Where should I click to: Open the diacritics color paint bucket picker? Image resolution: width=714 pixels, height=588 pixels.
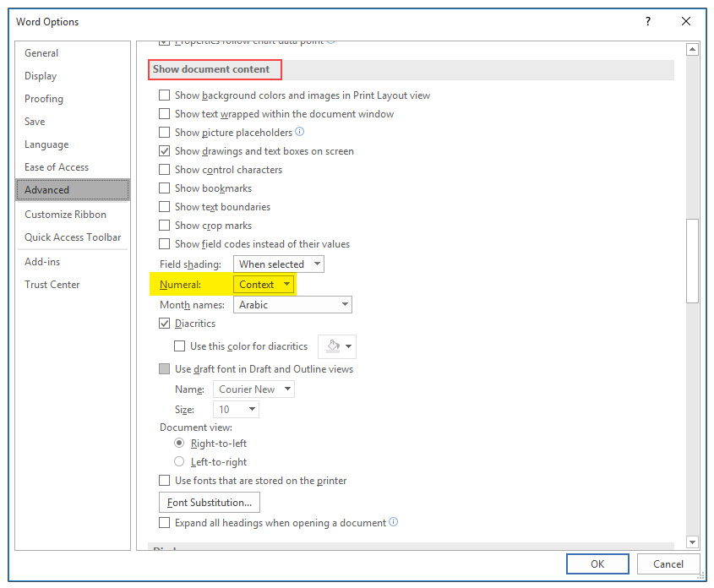(337, 346)
